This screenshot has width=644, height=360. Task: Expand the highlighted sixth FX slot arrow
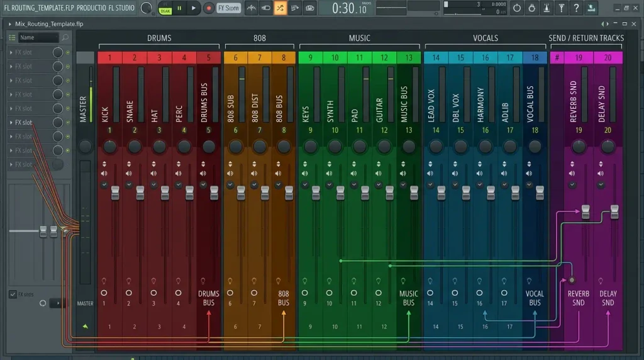coord(11,123)
